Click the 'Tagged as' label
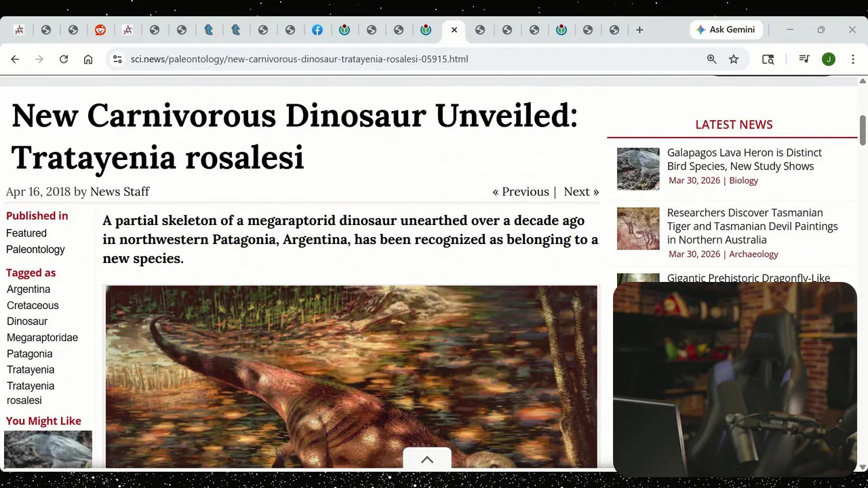This screenshot has width=868, height=488. click(31, 273)
